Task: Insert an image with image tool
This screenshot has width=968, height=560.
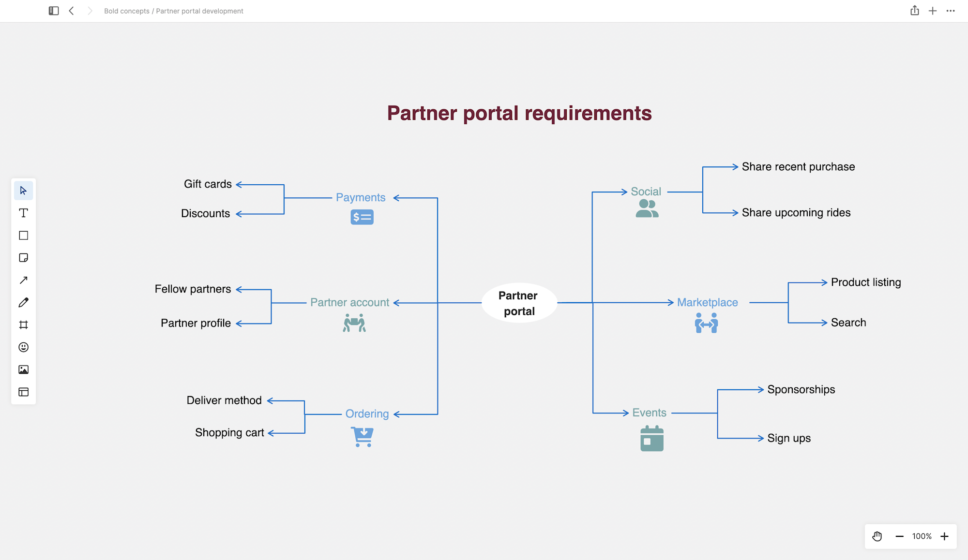Action: click(x=23, y=369)
